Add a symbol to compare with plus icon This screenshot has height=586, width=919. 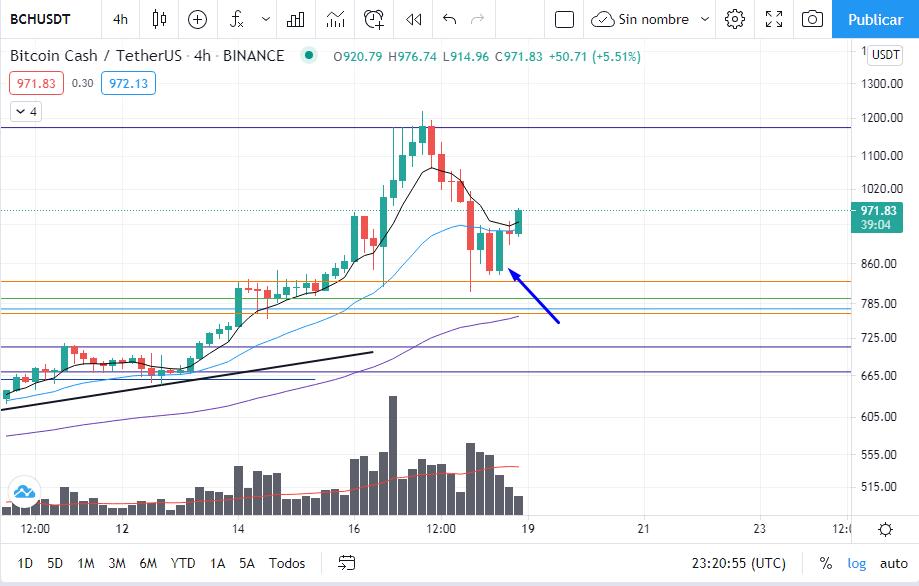coord(198,19)
